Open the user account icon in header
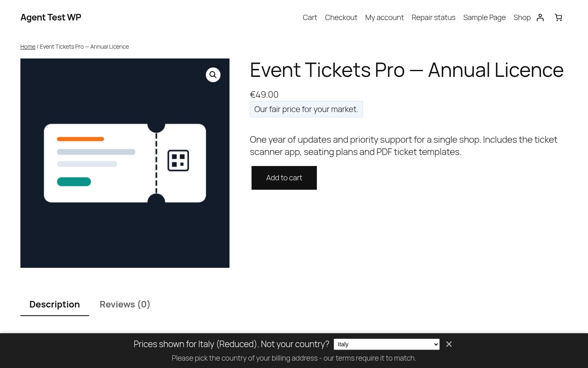This screenshot has height=368, width=588. coord(540,17)
